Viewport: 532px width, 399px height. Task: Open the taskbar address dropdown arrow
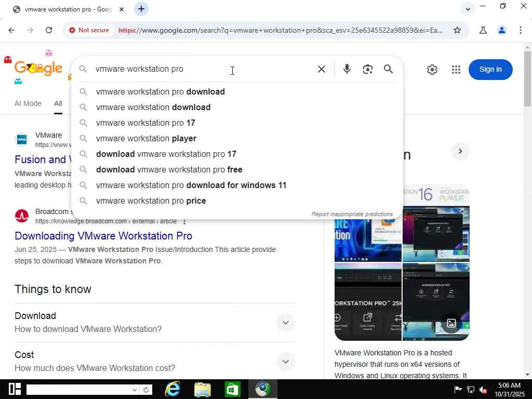[x=135, y=390]
